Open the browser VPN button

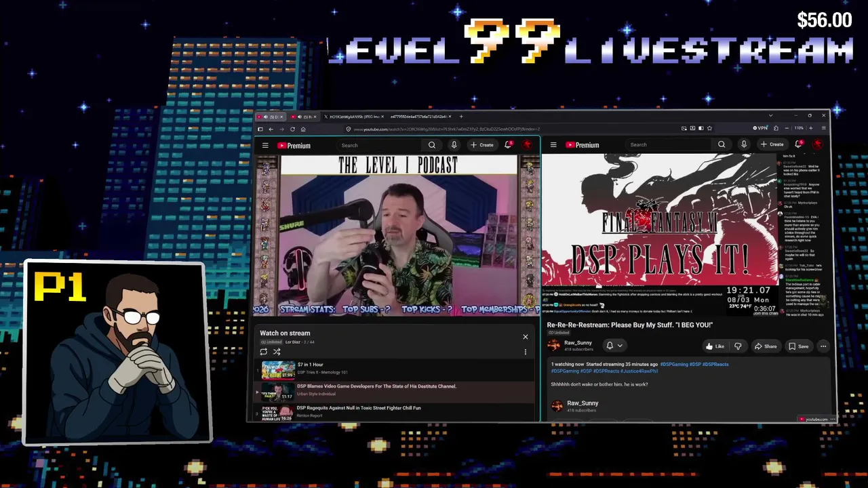760,128
